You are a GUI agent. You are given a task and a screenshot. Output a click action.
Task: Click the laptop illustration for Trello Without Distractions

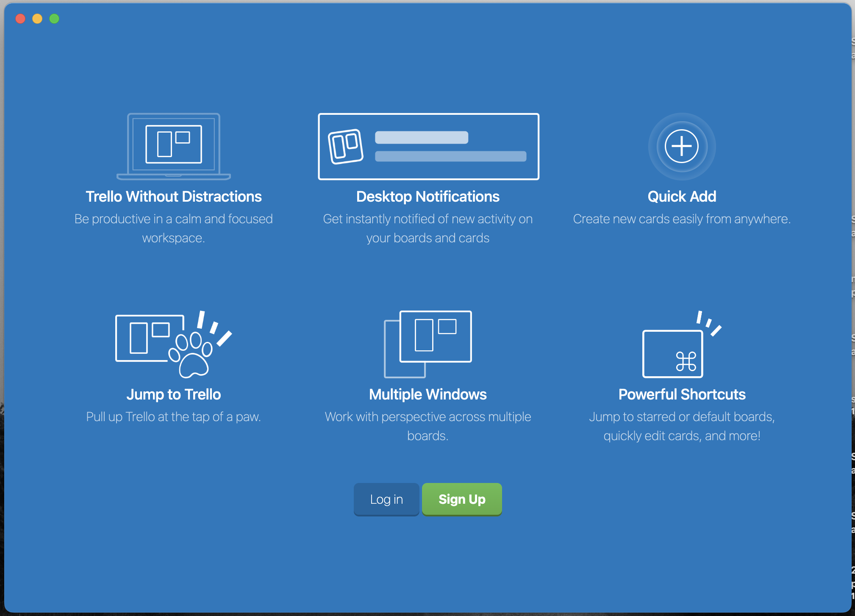174,147
